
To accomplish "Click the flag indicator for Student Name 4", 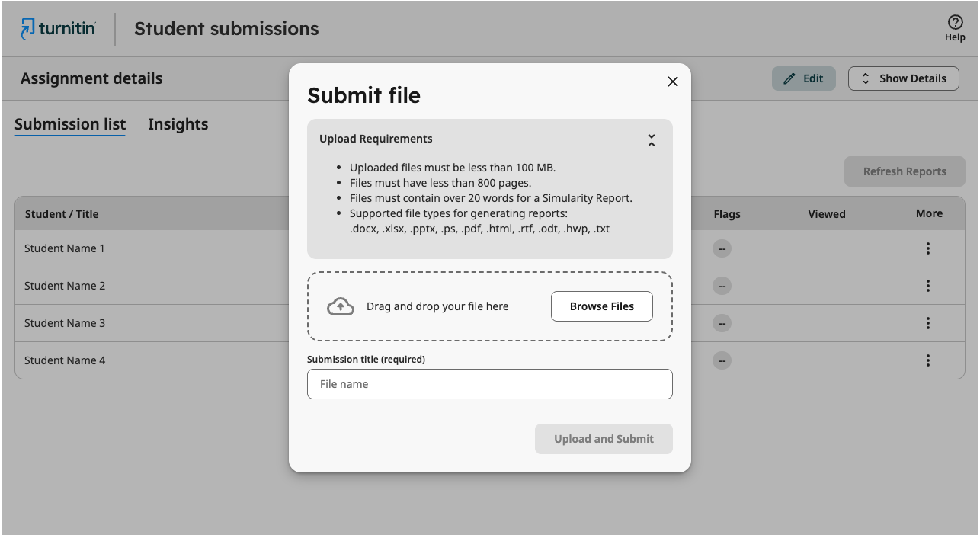I will point(722,360).
